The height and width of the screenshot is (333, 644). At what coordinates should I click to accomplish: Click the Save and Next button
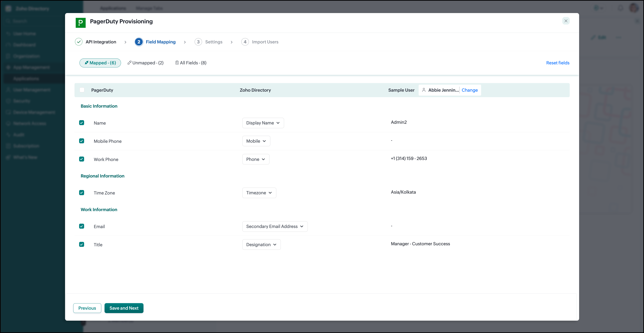(124, 308)
